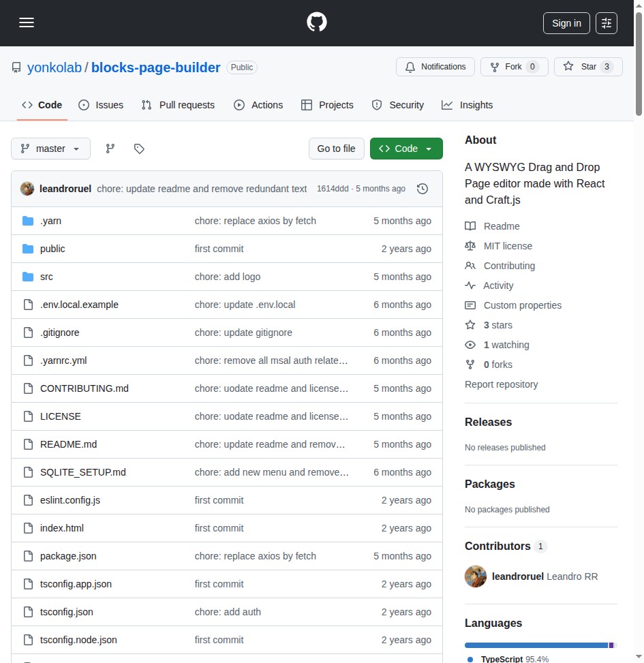Open the CONTRIBUTING.md file
The height and width of the screenshot is (663, 644).
click(x=84, y=388)
